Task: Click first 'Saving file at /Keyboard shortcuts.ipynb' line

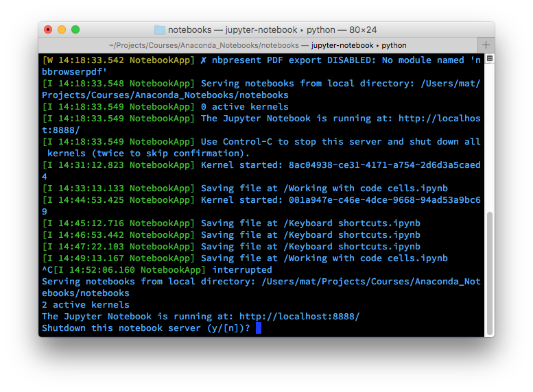Action: [310, 223]
